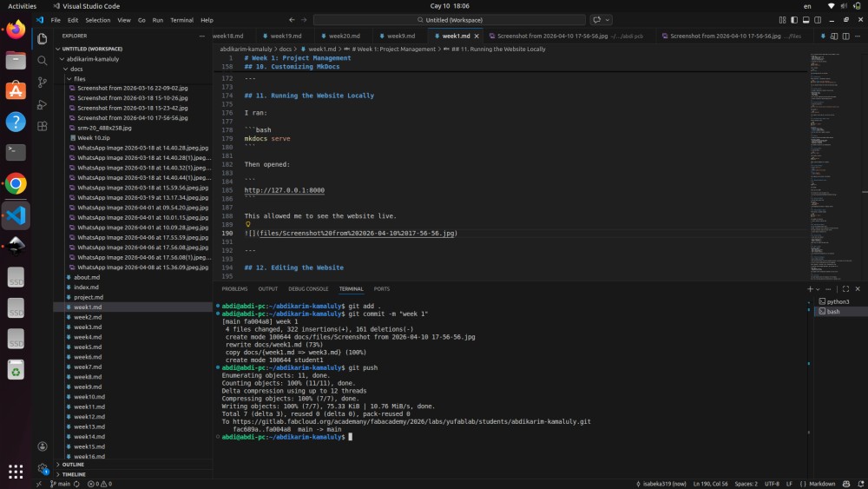Open the editor more actions menu
Screen dimensions: 868x489
click(858, 36)
